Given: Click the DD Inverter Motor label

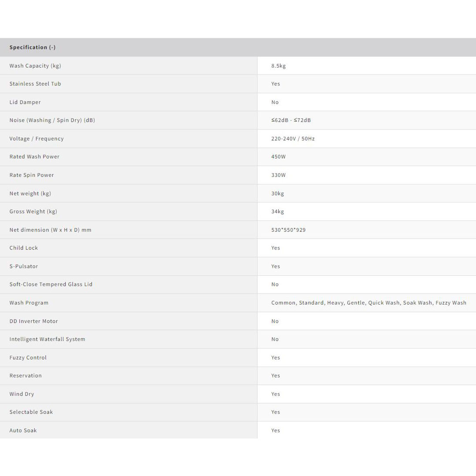Looking at the screenshot, I should coord(34,321).
